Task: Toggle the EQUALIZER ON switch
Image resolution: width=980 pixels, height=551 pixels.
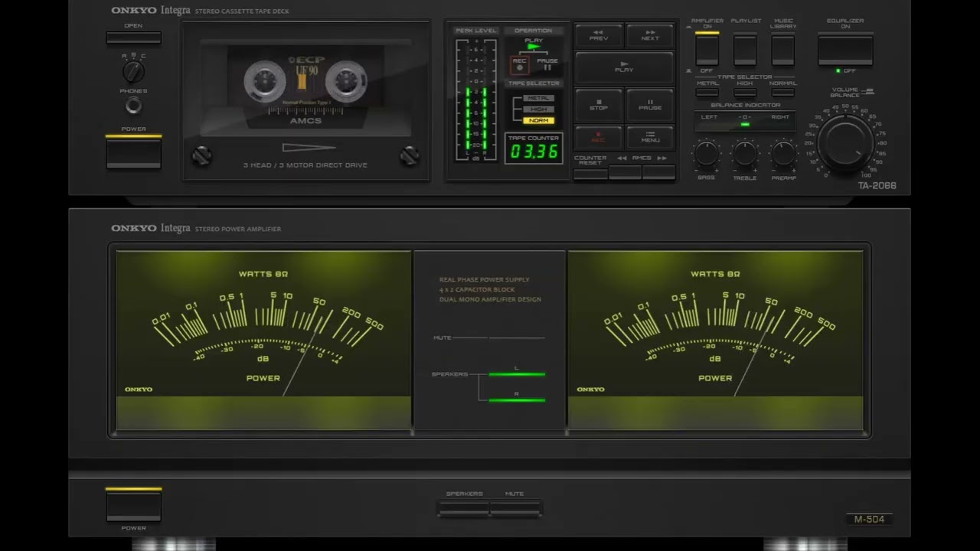Action: pos(845,49)
